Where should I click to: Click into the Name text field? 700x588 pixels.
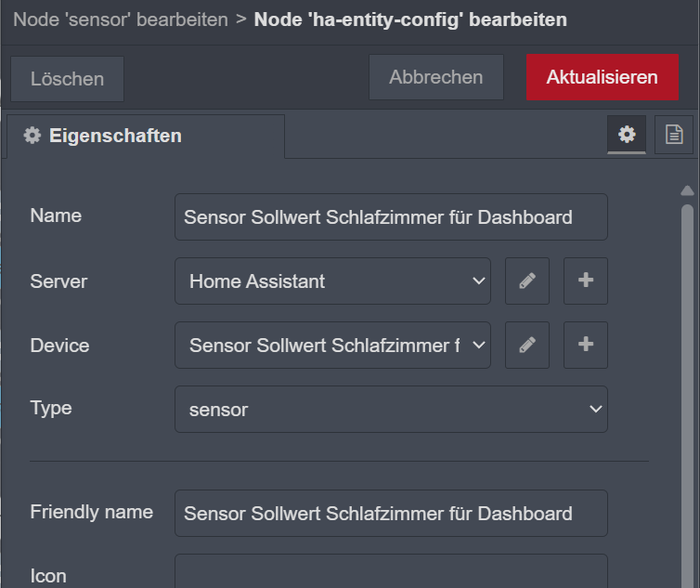391,217
